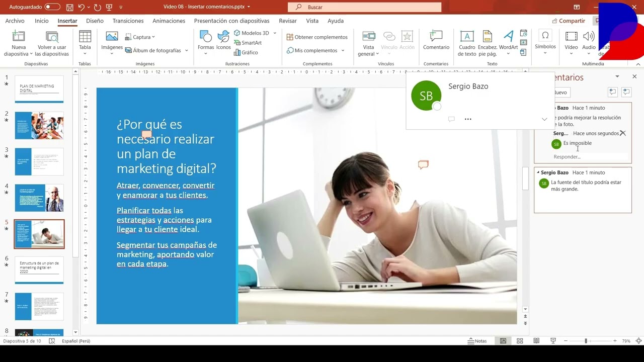Image resolution: width=644 pixels, height=362 pixels.
Task: Insert a SmartArt graphic
Action: pyautogui.click(x=247, y=43)
